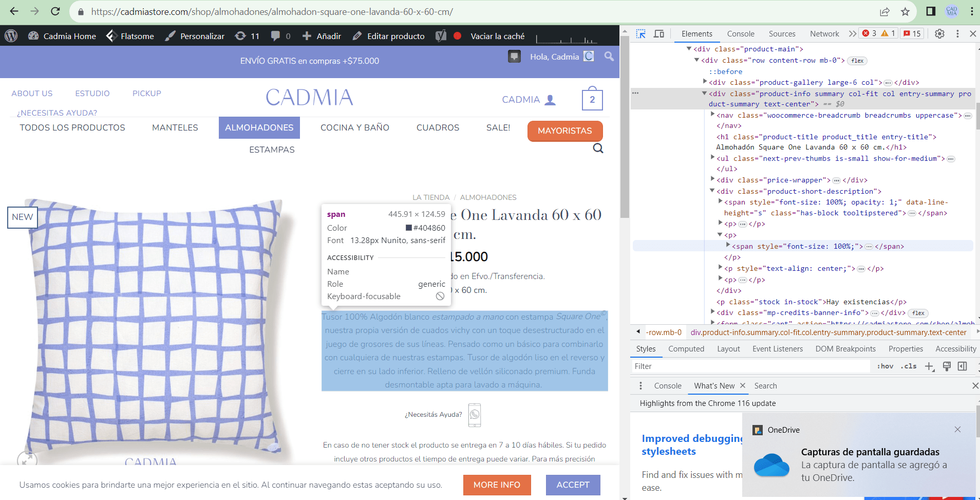Click the site search magnifier below menu
Screen dimensions: 980x500
[598, 149]
